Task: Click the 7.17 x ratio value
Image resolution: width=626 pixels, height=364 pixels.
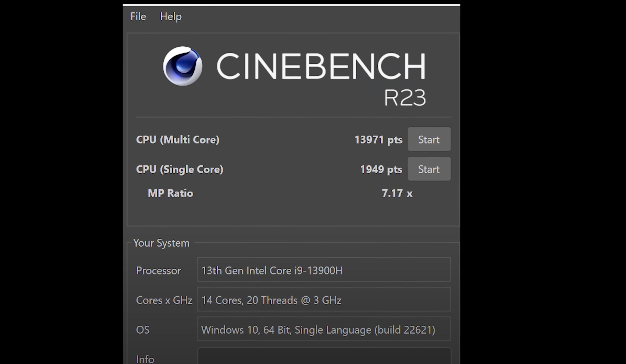Action: pos(397,193)
